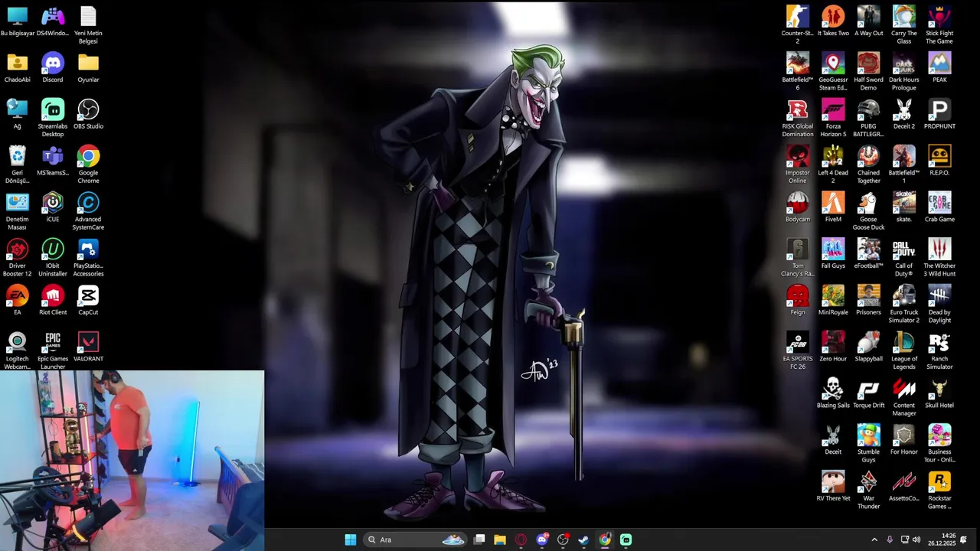Screen dimensions: 980x551
Task: Open Streamlabs from the taskbar
Action: click(x=626, y=540)
